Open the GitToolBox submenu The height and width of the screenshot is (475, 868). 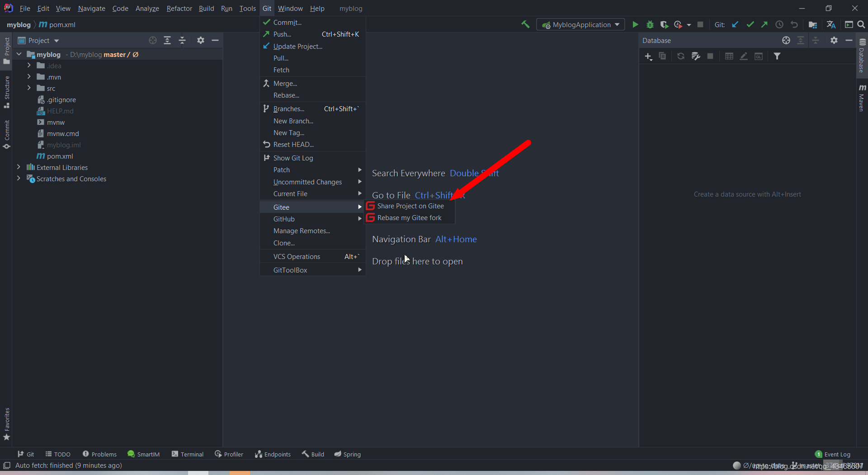(312, 270)
